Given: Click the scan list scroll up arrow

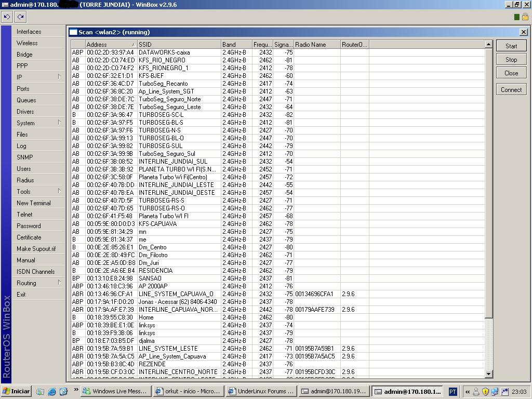Looking at the screenshot, I should 488,45.
